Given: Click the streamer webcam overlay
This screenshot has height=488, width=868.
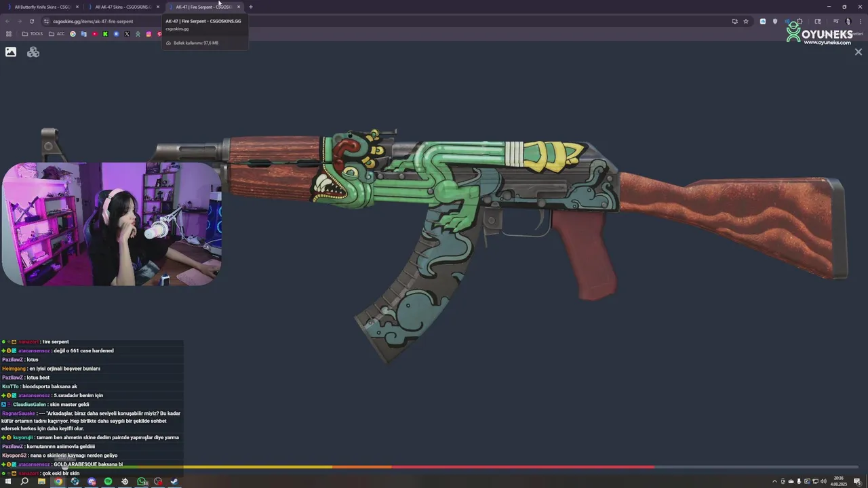Looking at the screenshot, I should tap(111, 224).
